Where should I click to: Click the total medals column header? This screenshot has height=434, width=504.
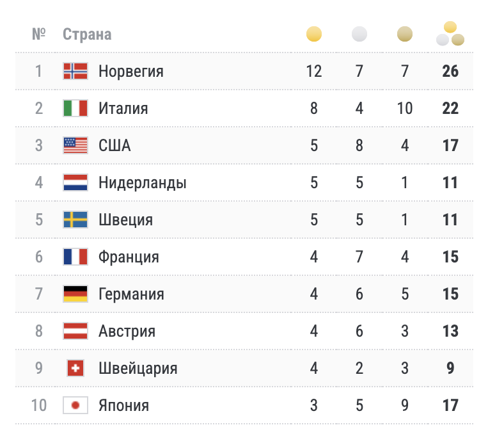coord(450,35)
